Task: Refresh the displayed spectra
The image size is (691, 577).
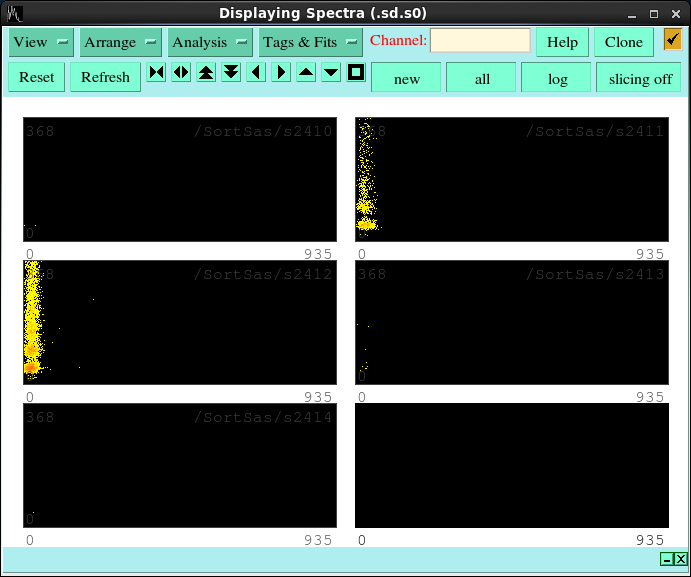Action: (105, 77)
